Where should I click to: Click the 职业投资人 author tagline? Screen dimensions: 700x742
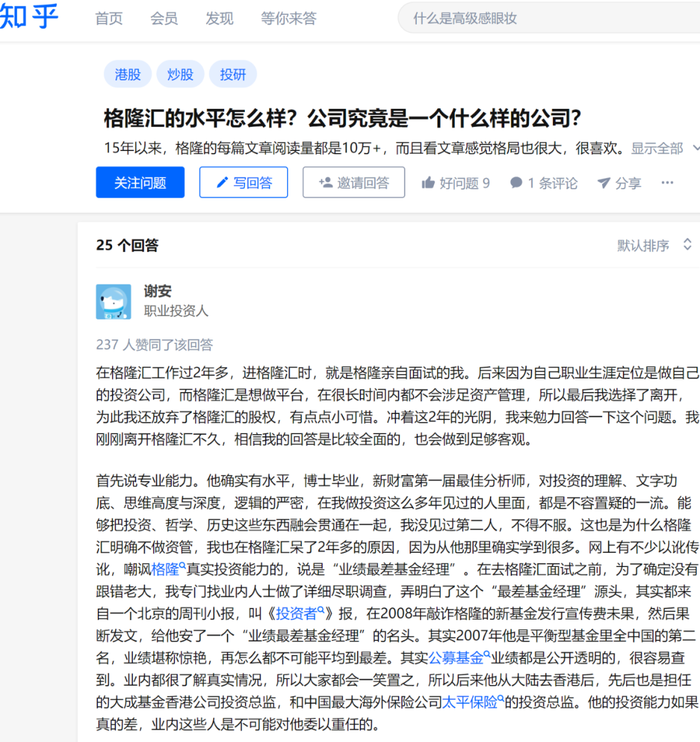[176, 311]
